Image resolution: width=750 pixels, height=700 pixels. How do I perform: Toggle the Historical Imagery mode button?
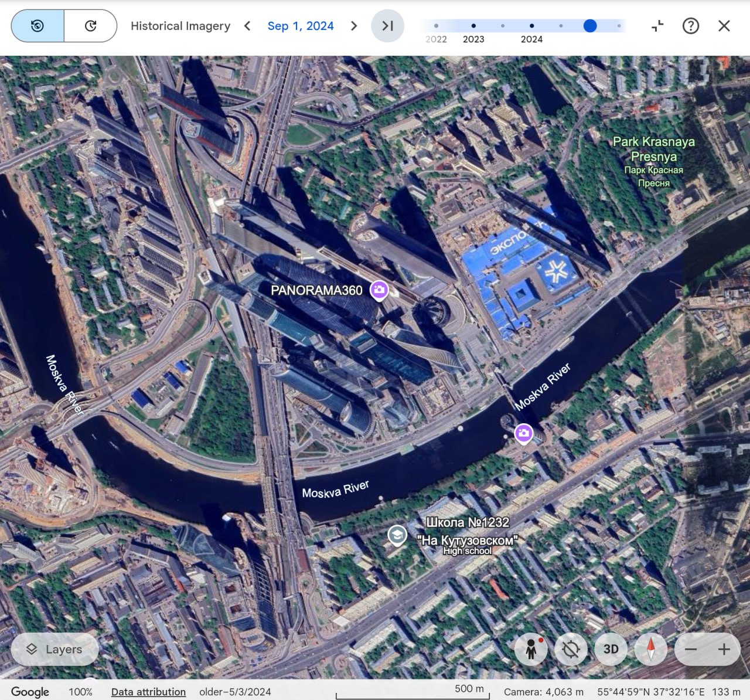[37, 26]
